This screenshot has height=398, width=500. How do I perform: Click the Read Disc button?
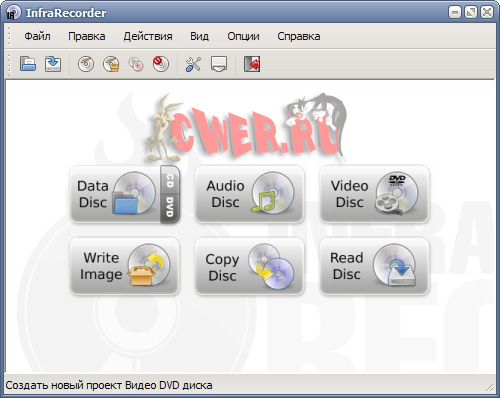[374, 266]
